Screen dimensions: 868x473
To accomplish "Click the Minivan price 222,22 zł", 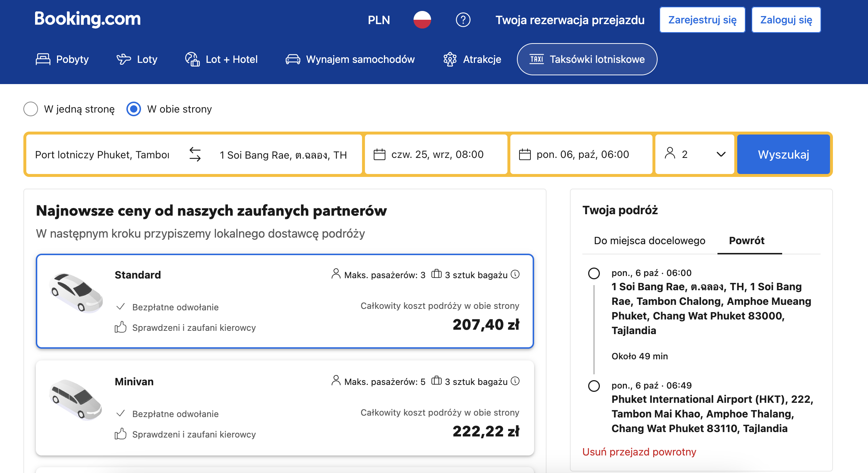I will (486, 431).
